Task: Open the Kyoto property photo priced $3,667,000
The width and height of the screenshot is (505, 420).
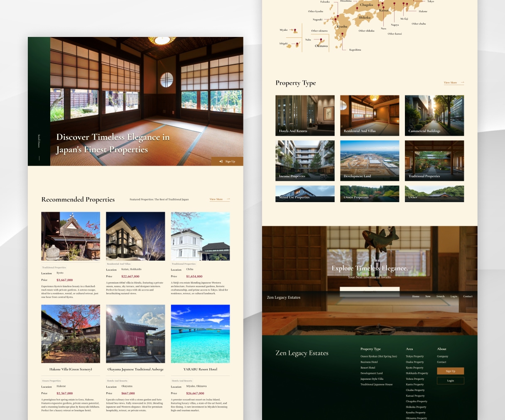Action: [x=71, y=236]
